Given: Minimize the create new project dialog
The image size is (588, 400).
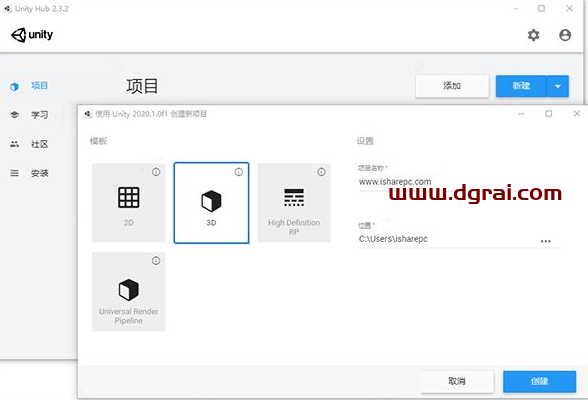Looking at the screenshot, I should tap(521, 114).
